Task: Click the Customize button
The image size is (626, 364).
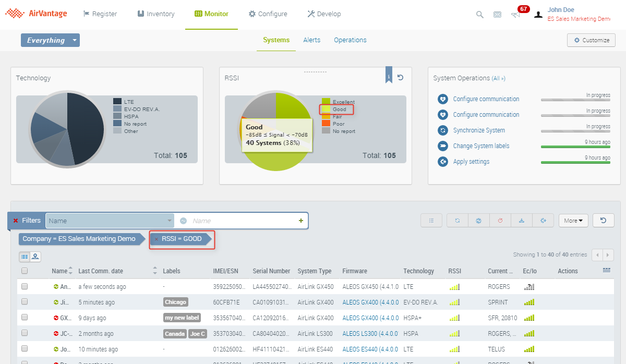Action: click(591, 40)
